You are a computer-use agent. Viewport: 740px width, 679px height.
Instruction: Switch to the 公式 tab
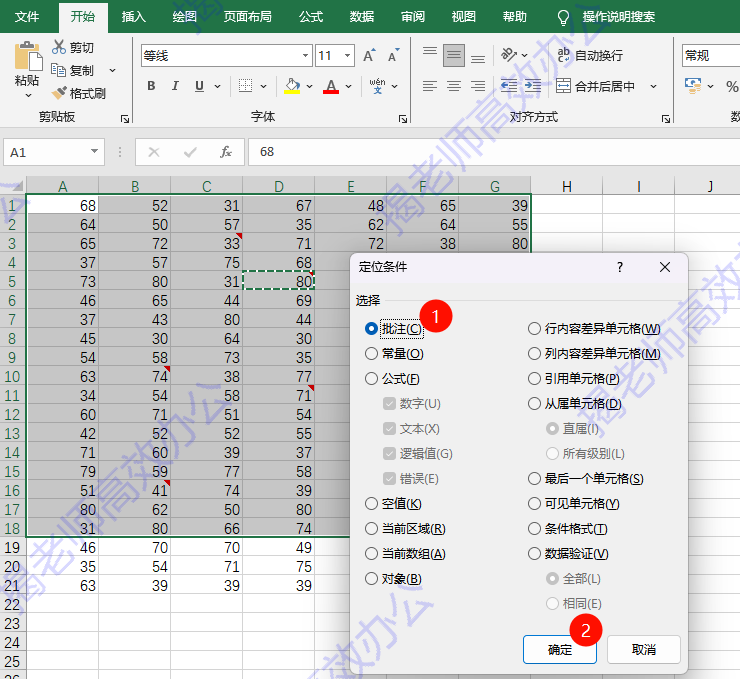coord(311,17)
